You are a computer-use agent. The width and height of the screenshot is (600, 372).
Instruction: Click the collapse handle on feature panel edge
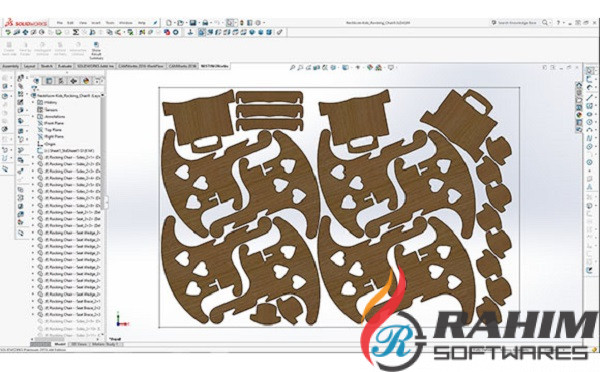pyautogui.click(x=106, y=202)
